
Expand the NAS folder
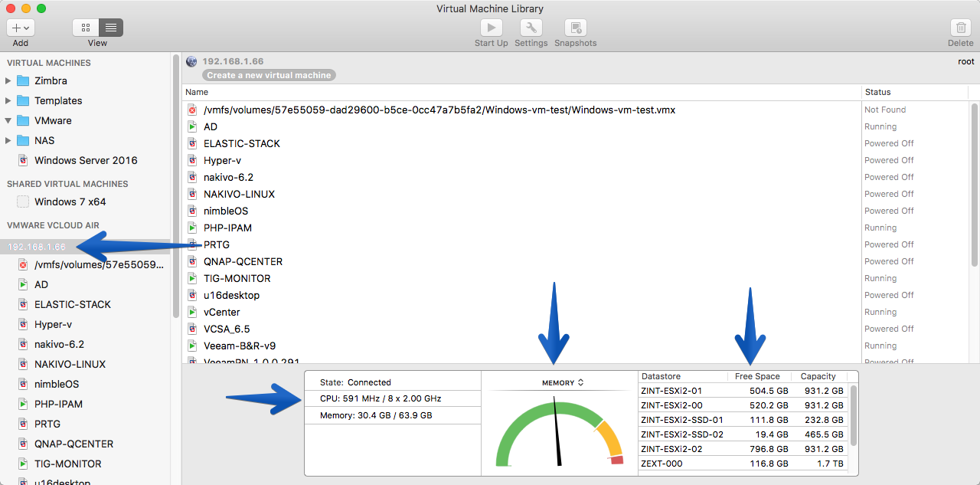[8, 140]
